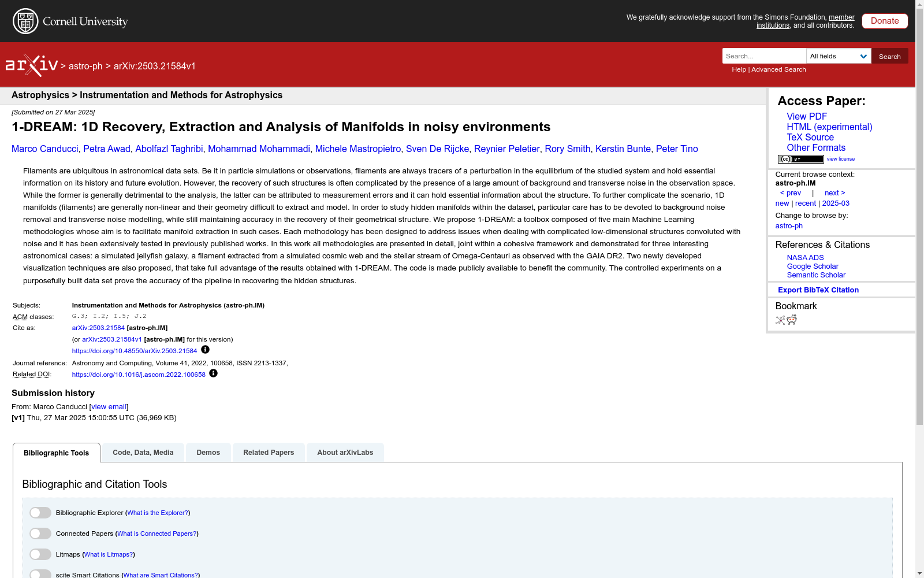Image resolution: width=924 pixels, height=578 pixels.
Task: Open View PDF link
Action: coord(807,116)
